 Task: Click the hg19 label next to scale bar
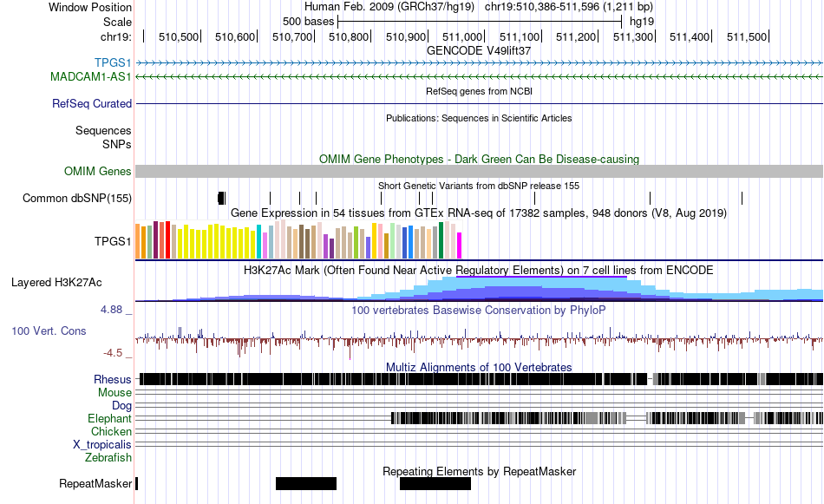click(642, 22)
